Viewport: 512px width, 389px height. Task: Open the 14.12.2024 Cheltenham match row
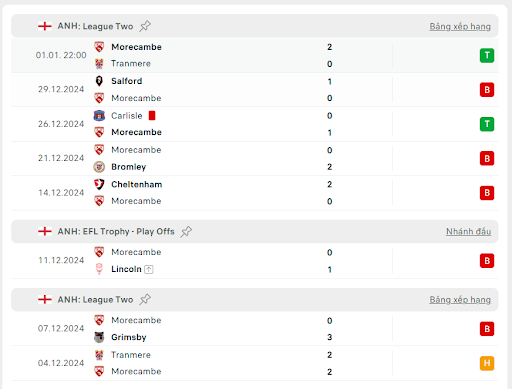[255, 193]
